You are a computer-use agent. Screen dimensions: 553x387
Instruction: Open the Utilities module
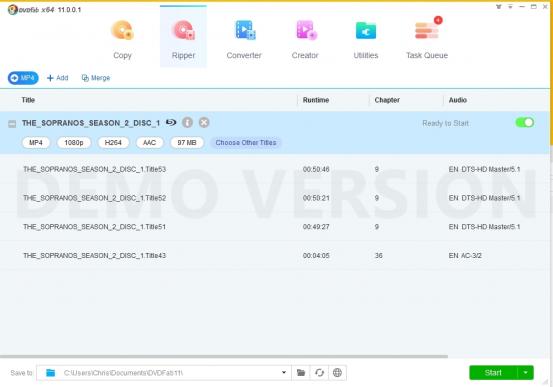(x=366, y=40)
